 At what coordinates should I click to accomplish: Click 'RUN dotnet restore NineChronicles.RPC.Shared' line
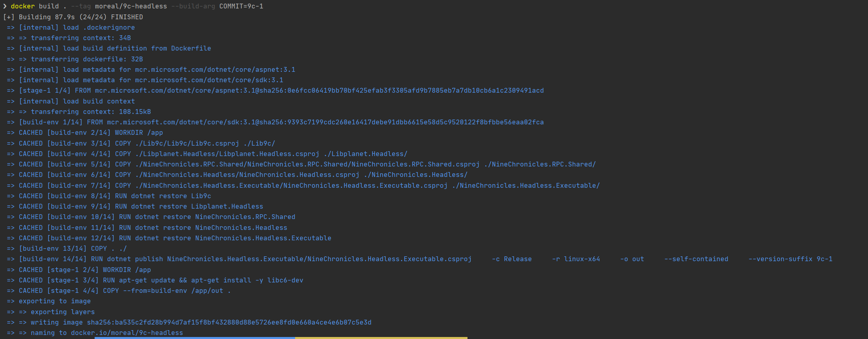(x=151, y=217)
